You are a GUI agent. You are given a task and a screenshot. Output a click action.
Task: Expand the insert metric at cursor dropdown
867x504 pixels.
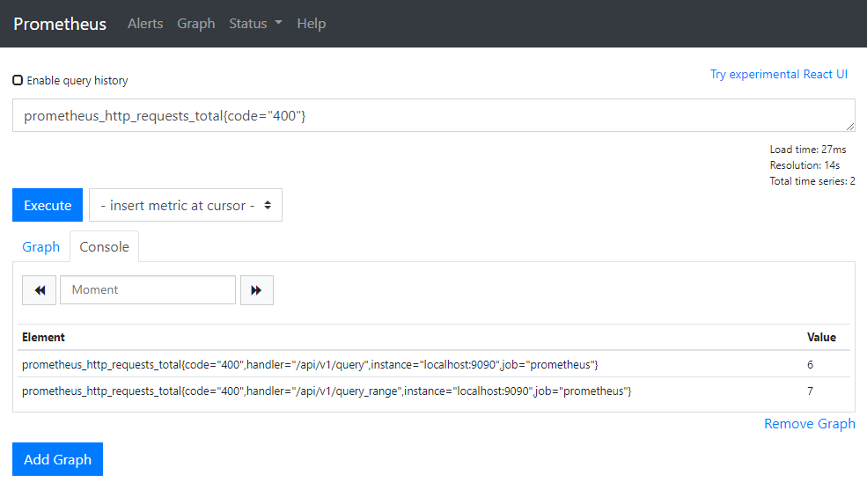[186, 205]
